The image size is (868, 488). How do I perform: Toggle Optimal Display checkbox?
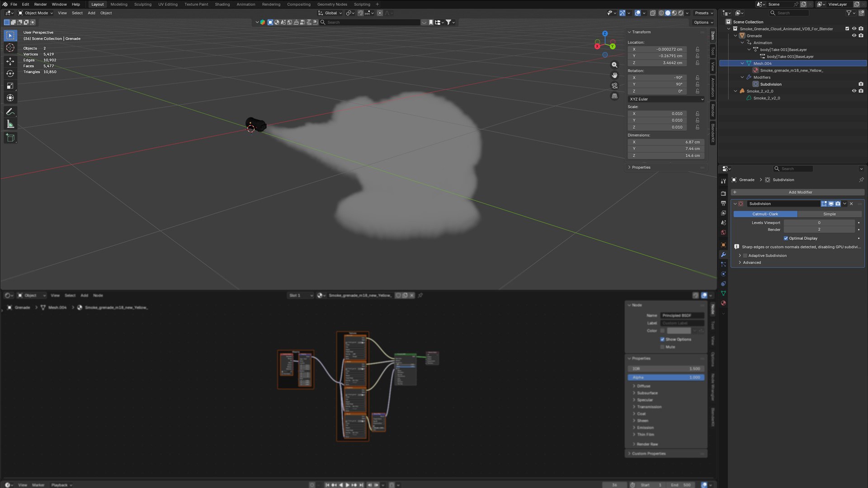coord(786,238)
